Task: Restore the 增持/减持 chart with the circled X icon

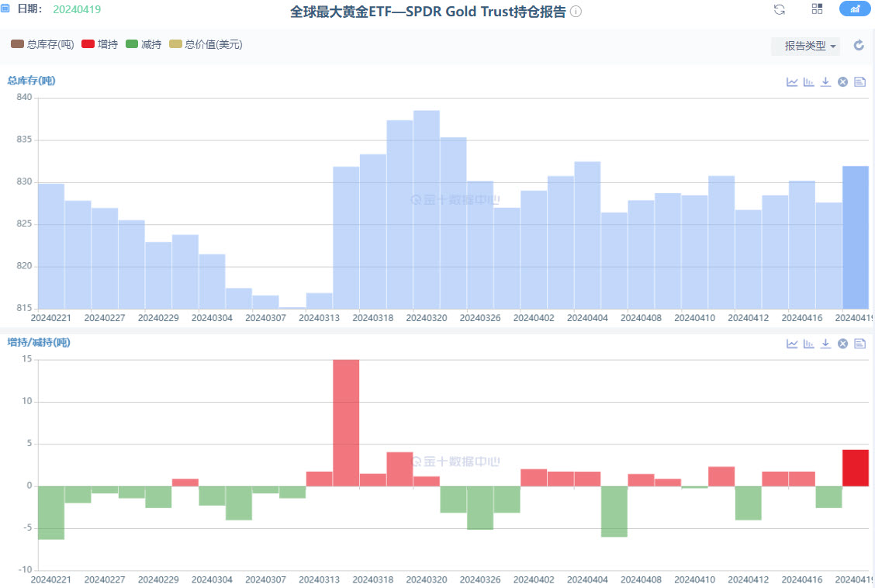Action: point(842,344)
